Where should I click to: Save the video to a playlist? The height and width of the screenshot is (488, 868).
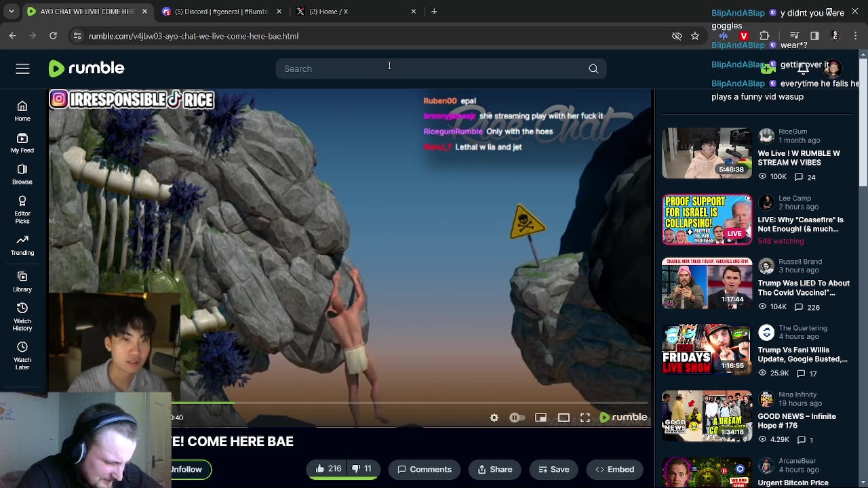point(554,469)
